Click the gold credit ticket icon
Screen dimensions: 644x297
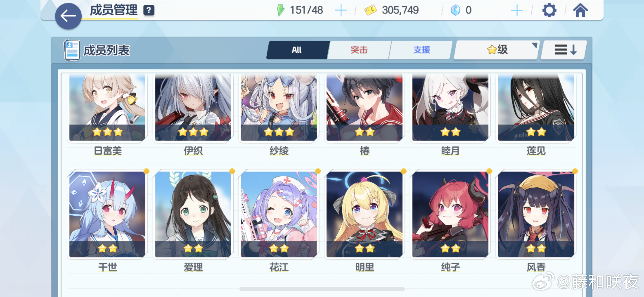point(370,10)
